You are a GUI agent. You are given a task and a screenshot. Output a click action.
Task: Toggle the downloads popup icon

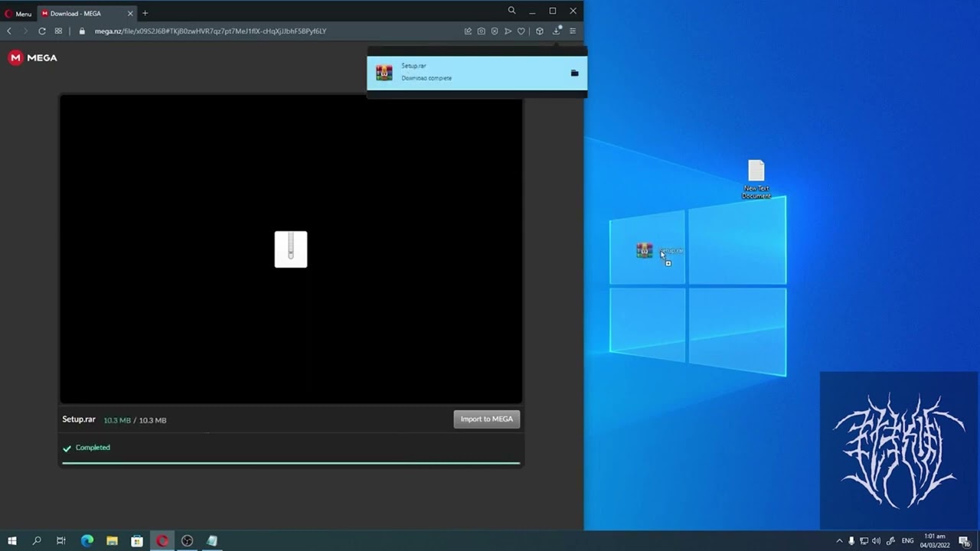coord(557,31)
